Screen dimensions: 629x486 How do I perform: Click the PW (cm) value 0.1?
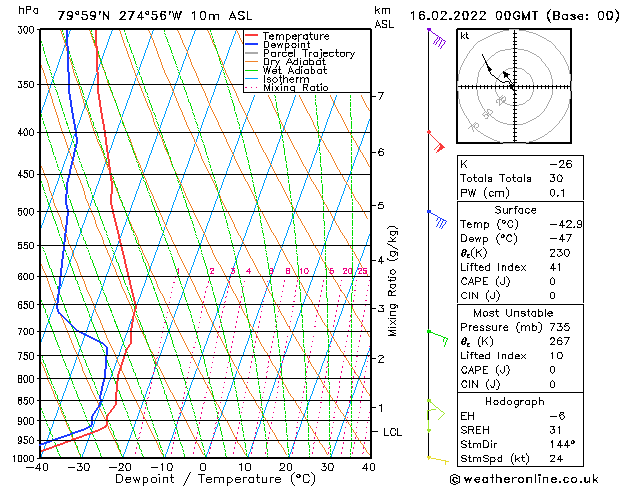(557, 193)
